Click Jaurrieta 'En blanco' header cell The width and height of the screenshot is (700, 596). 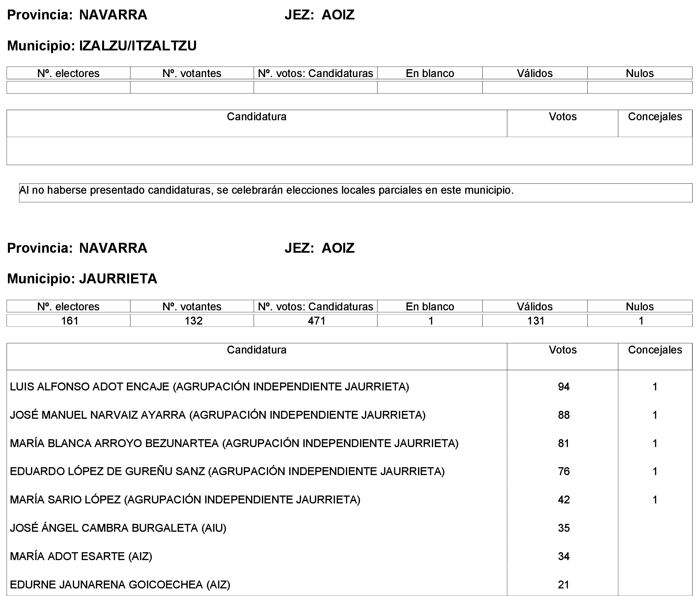click(x=430, y=306)
